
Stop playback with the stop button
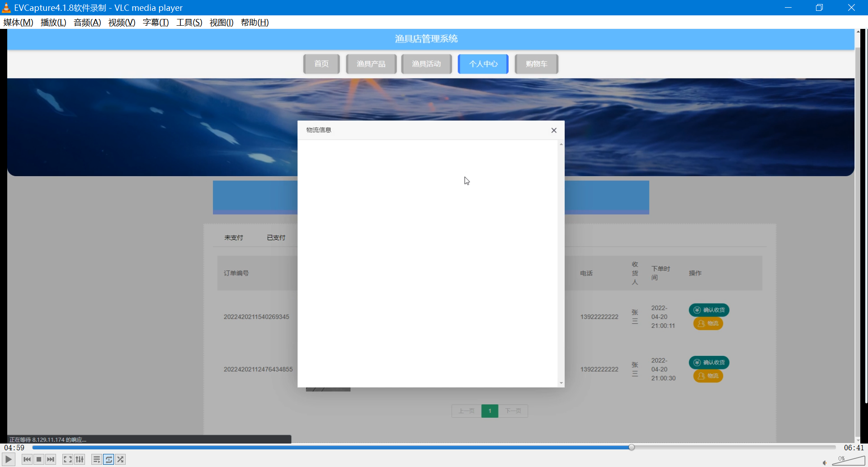pyautogui.click(x=39, y=459)
